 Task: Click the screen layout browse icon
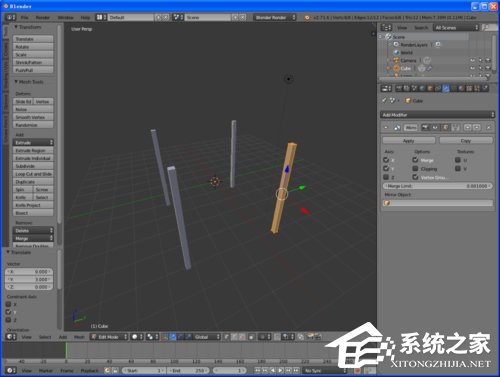coord(101,17)
